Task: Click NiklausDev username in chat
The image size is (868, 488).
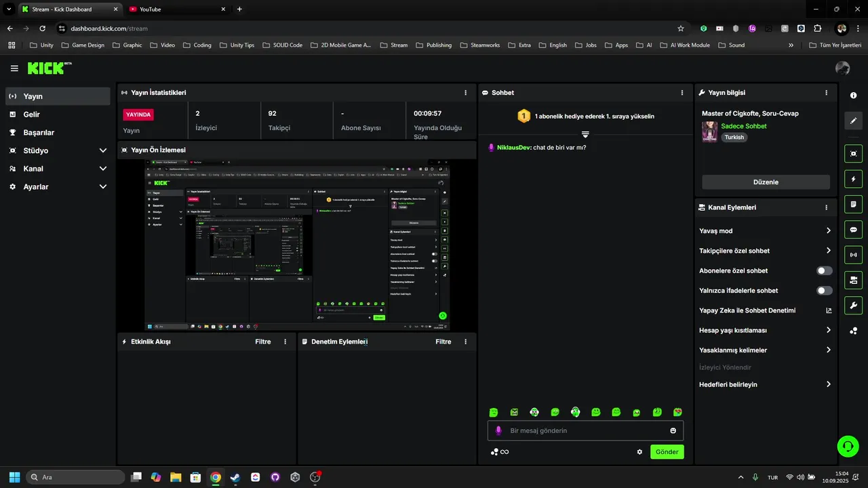Action: click(514, 148)
